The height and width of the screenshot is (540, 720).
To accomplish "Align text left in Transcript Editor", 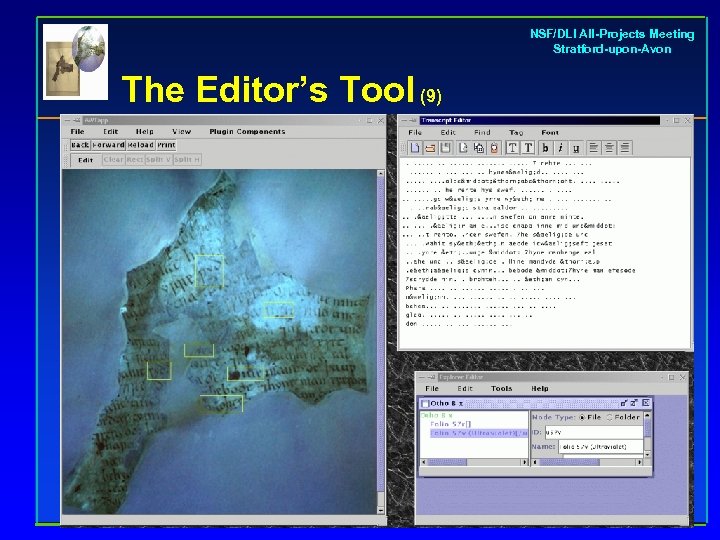I will (x=594, y=148).
